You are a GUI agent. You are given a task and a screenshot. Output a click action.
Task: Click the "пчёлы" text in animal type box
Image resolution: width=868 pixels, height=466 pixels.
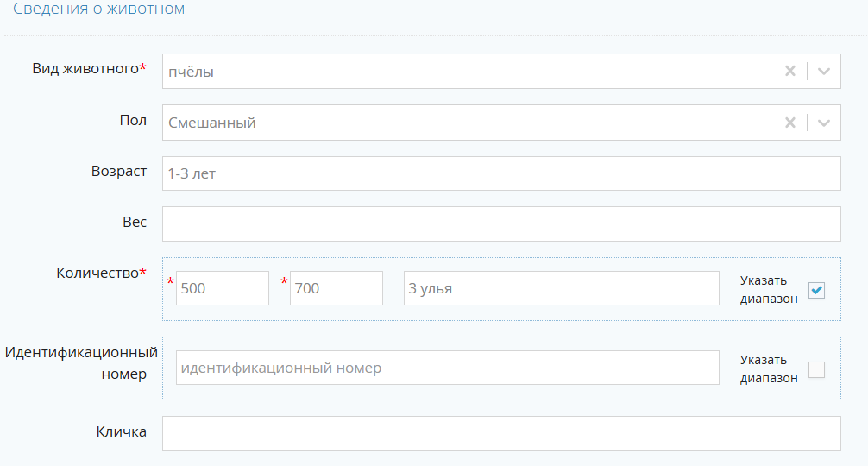(192, 72)
